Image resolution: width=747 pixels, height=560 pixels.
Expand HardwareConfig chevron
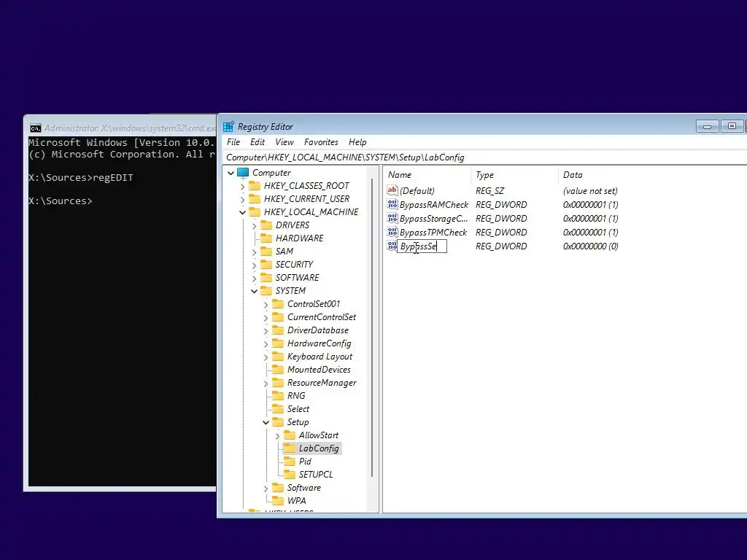(x=266, y=344)
